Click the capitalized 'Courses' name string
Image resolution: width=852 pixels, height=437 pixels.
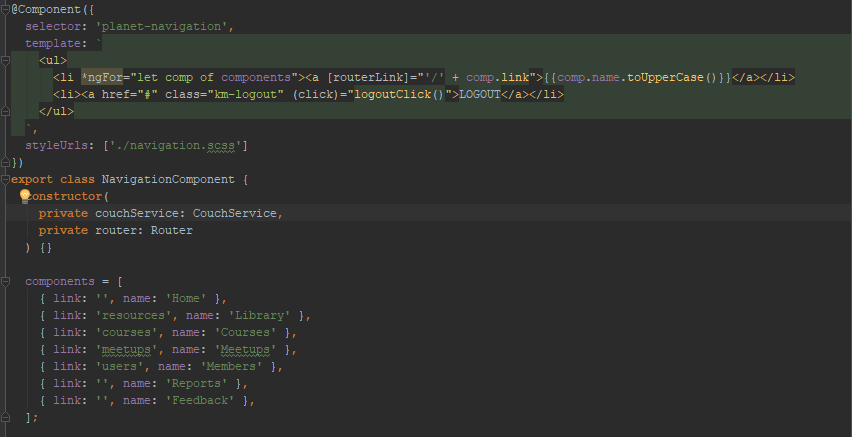246,332
